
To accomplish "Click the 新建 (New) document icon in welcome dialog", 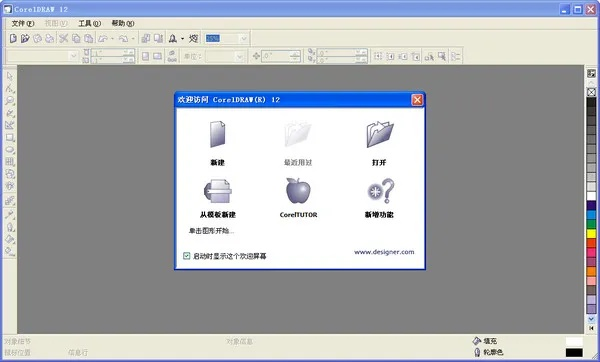I will click(217, 134).
